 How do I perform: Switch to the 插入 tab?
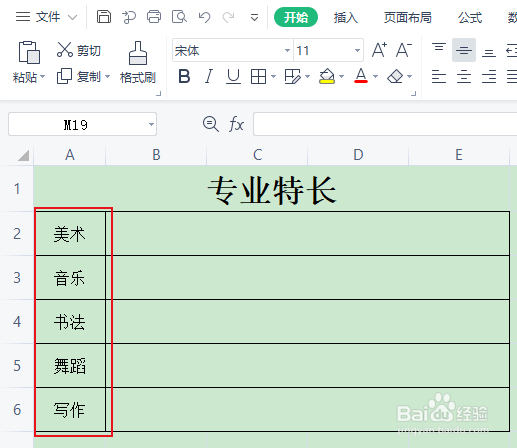pos(346,17)
